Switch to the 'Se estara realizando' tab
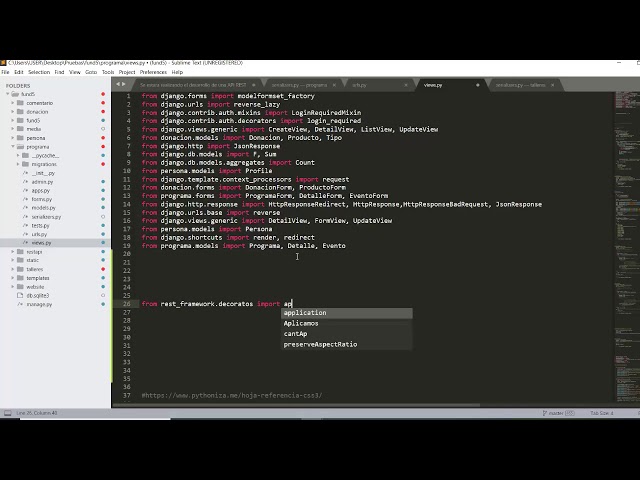The image size is (640, 480). tap(193, 85)
